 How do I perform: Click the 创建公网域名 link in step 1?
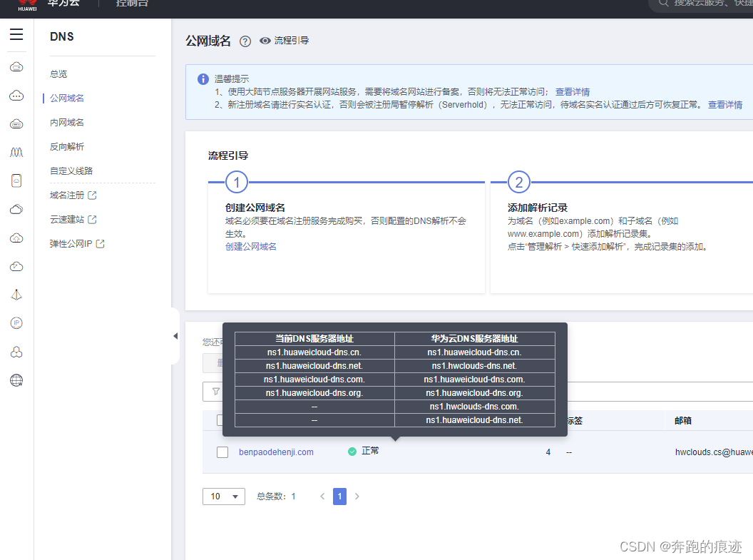click(x=251, y=246)
